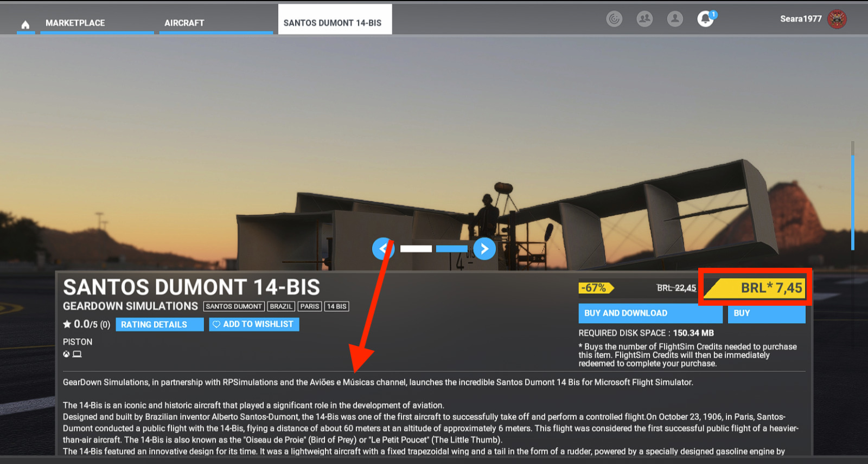Select the Santos Dumont 14-Bis tab
Screen dimensions: 868x464
335,20
